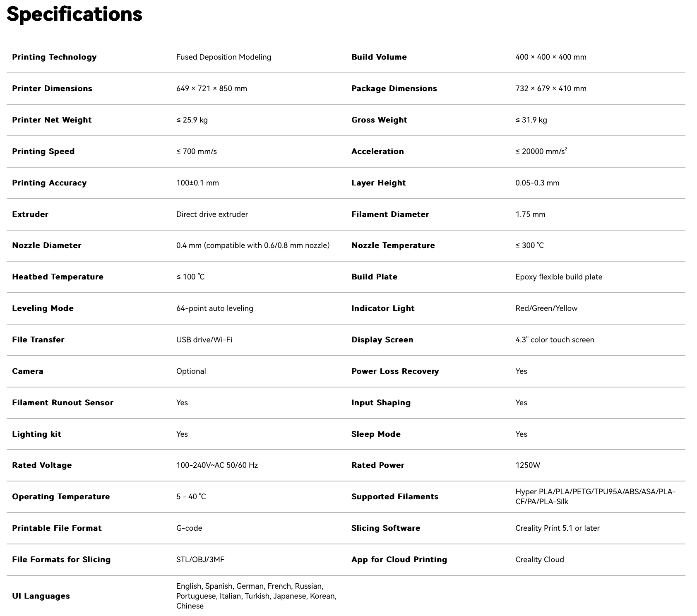Viewport: 697px width, 616px height.
Task: Select the UI Languages list text
Action: tap(256, 596)
